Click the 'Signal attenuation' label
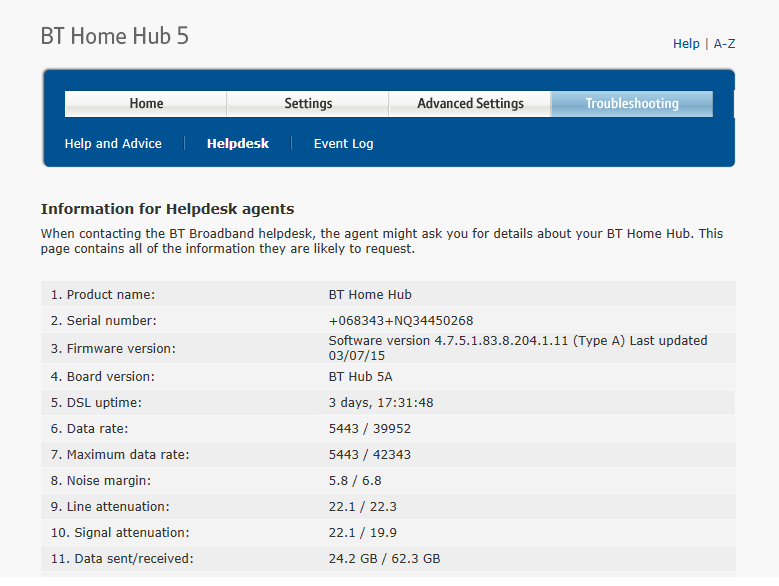 click(120, 532)
